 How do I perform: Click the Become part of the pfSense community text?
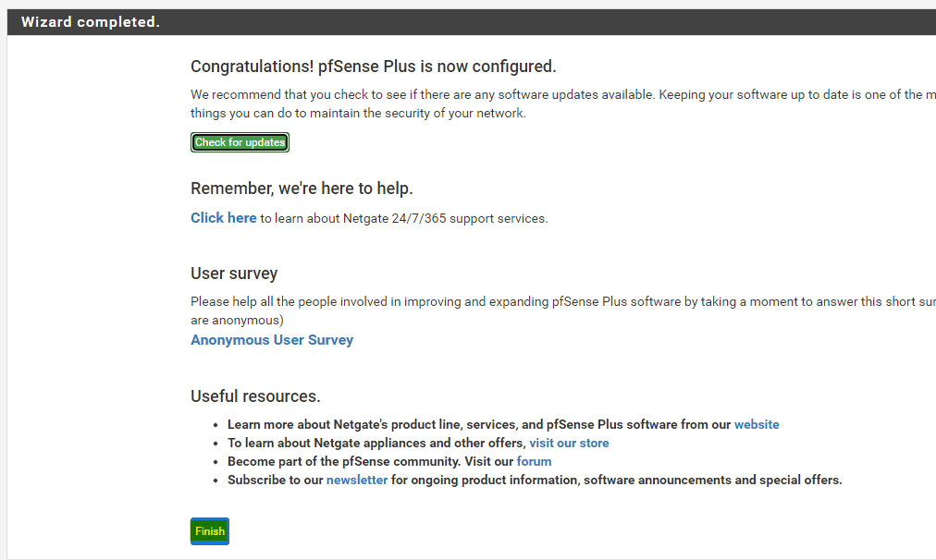(x=370, y=462)
